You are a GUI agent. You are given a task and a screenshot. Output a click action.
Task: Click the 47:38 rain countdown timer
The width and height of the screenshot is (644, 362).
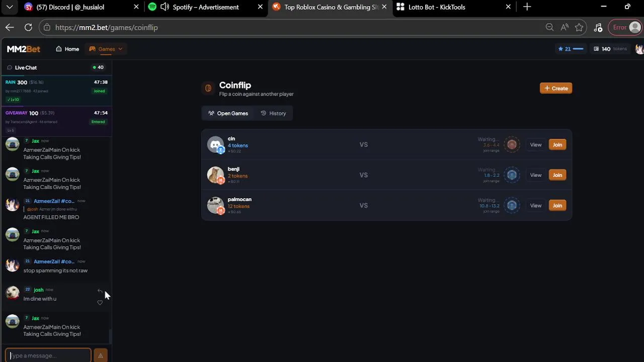(101, 82)
